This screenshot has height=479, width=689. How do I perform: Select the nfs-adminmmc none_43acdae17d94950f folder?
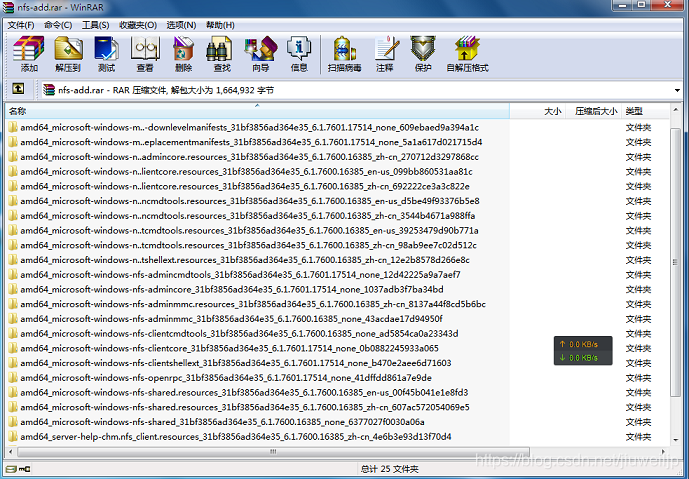(x=231, y=319)
